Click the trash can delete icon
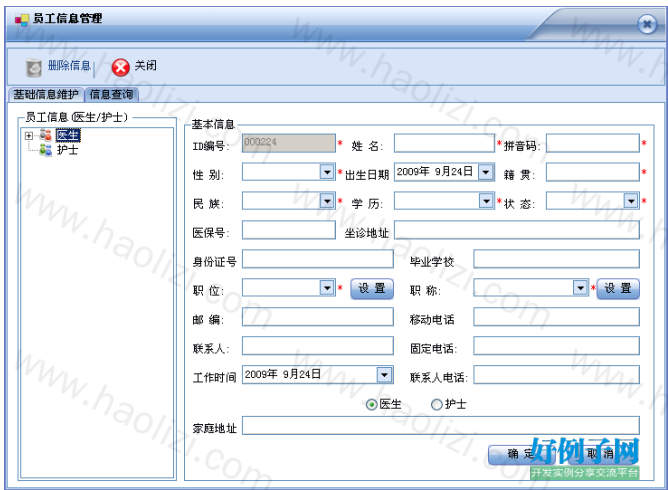The width and height of the screenshot is (668, 490). point(34,67)
